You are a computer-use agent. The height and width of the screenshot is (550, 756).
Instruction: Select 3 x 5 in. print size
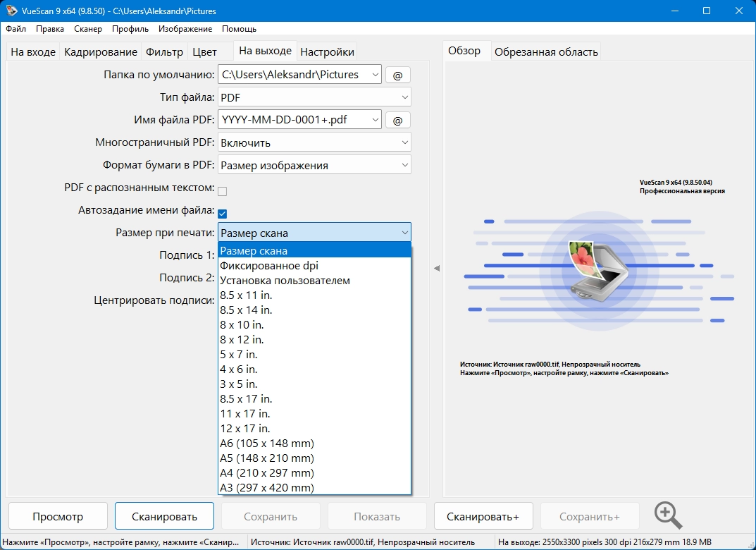point(314,384)
